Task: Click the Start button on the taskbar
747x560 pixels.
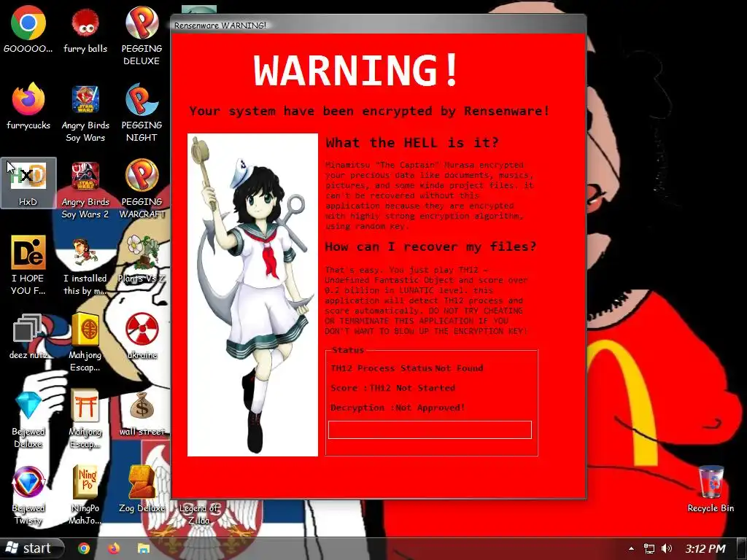Action: tap(31, 548)
